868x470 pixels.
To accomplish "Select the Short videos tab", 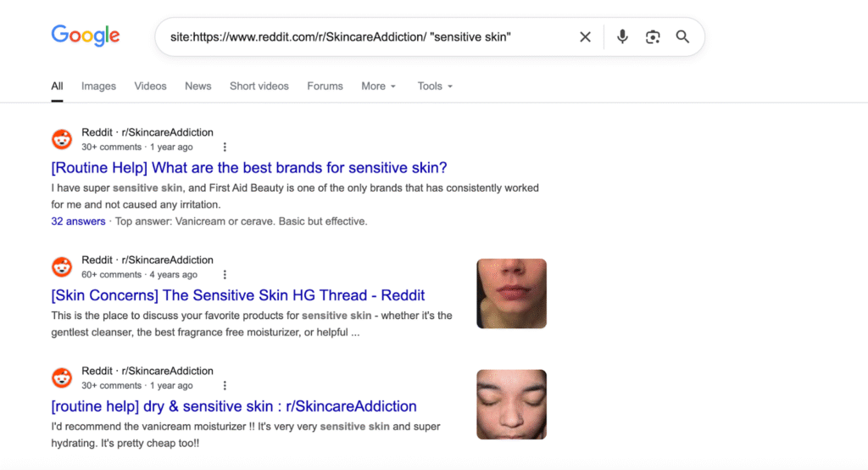I will pyautogui.click(x=259, y=87).
